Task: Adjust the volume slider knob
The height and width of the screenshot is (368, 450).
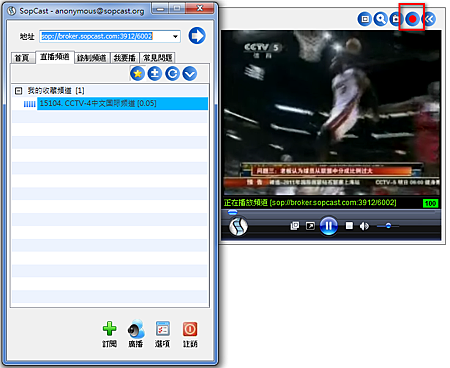Action: 388,226
